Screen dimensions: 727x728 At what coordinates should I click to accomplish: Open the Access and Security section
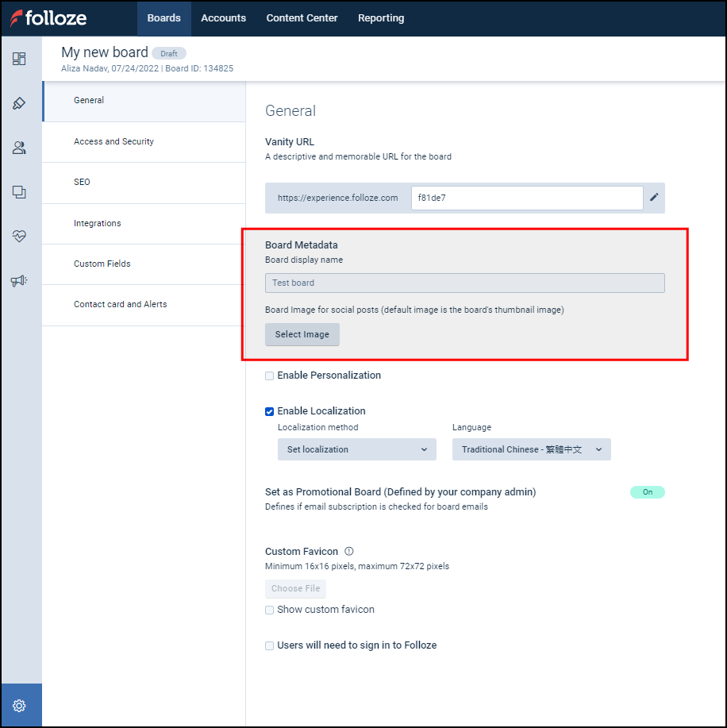pyautogui.click(x=113, y=141)
